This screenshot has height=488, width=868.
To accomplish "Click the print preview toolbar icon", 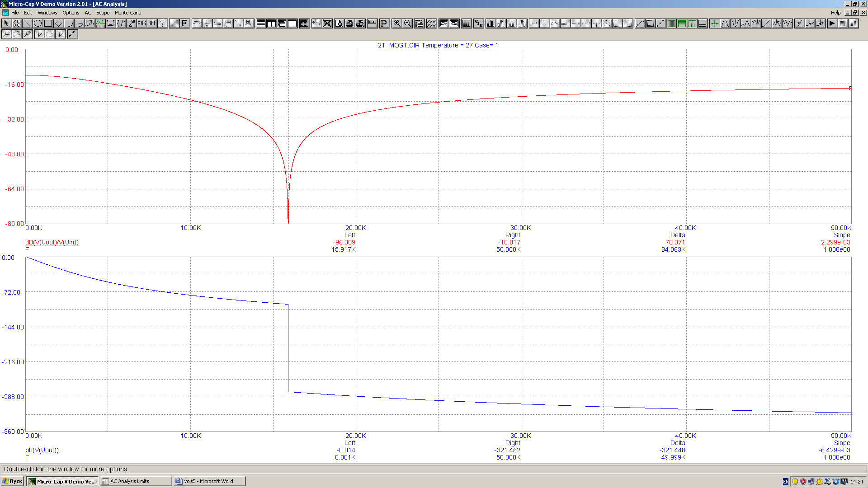I will (339, 23).
